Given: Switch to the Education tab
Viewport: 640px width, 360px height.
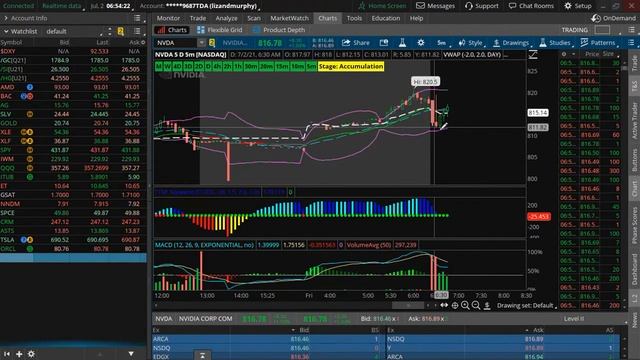Looking at the screenshot, I should (x=386, y=18).
